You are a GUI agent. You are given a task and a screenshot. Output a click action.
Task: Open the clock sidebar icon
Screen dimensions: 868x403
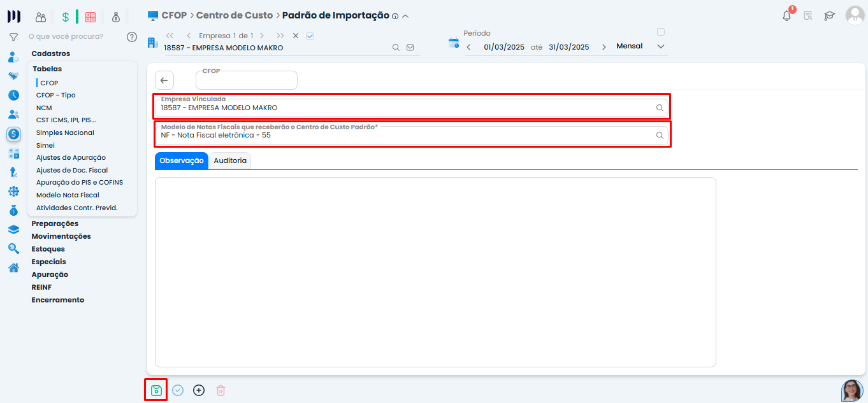[13, 95]
